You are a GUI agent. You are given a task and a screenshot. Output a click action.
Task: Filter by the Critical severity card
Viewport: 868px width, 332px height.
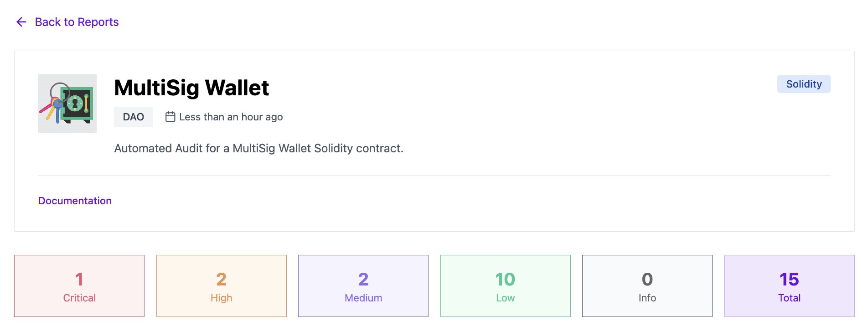click(x=79, y=286)
